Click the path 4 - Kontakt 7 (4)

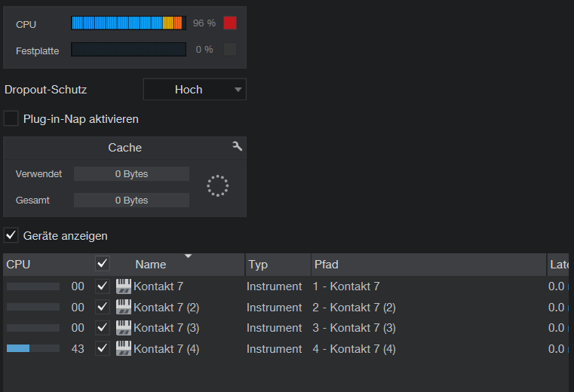(354, 349)
